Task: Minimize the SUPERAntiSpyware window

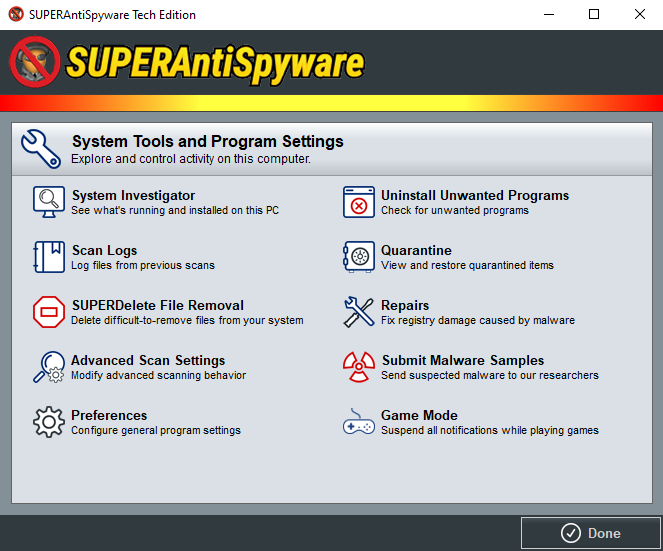Action: coord(549,14)
